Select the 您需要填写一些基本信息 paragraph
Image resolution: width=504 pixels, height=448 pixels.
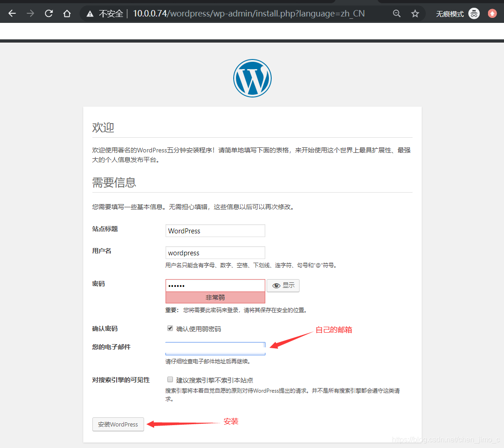coord(193,207)
